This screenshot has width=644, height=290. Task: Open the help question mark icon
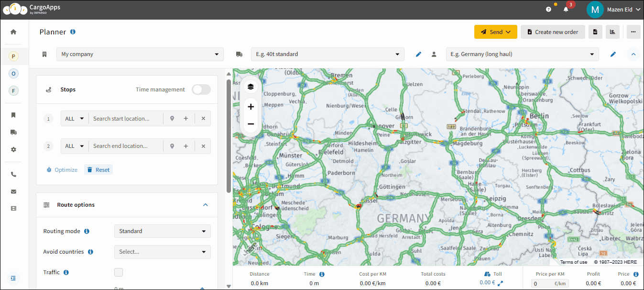pos(548,9)
